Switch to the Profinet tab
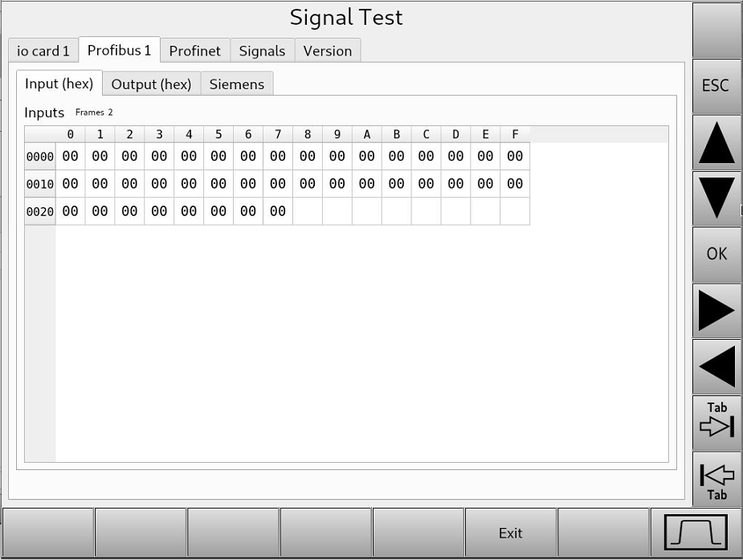743x560 pixels. pos(195,50)
